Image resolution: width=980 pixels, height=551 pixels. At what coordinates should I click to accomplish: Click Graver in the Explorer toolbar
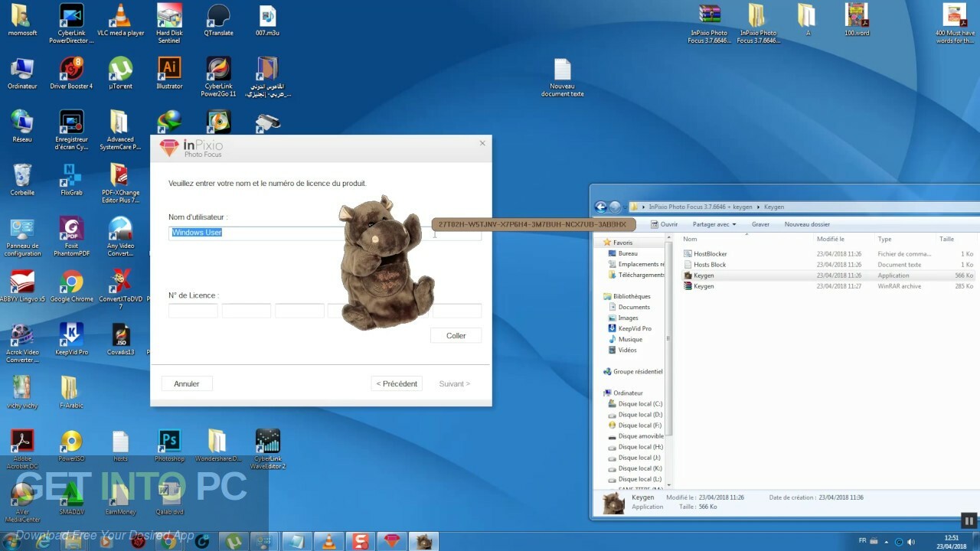[760, 224]
